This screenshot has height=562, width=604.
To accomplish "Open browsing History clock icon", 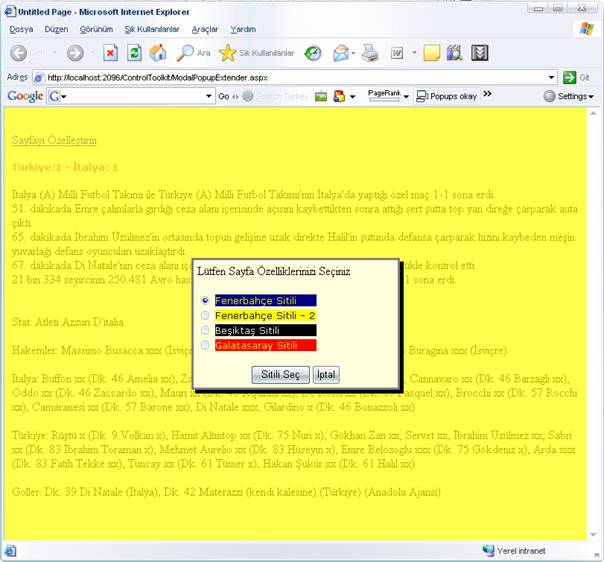I will tap(312, 53).
